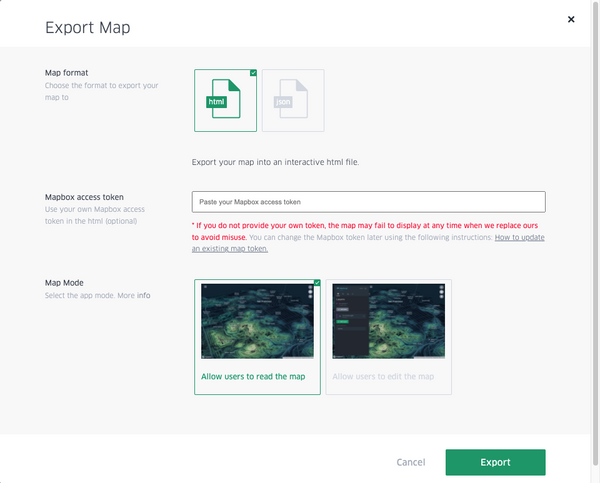Select the HTML file format icon
Viewport: 600px width, 483px height.
[225, 101]
